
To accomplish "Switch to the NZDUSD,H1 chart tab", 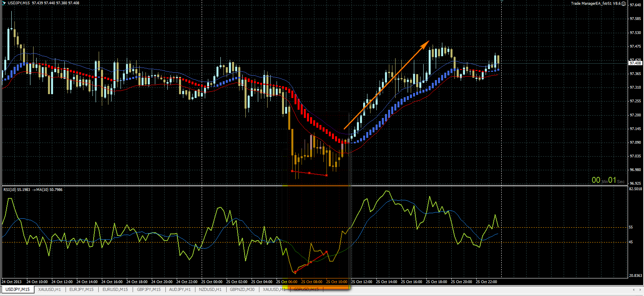I will pyautogui.click(x=210, y=289).
